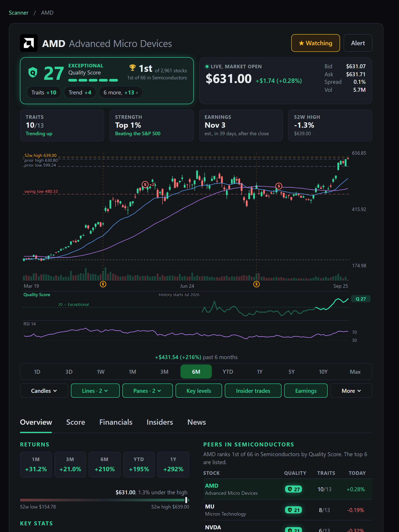Click the Bid price $631.07

356,66
